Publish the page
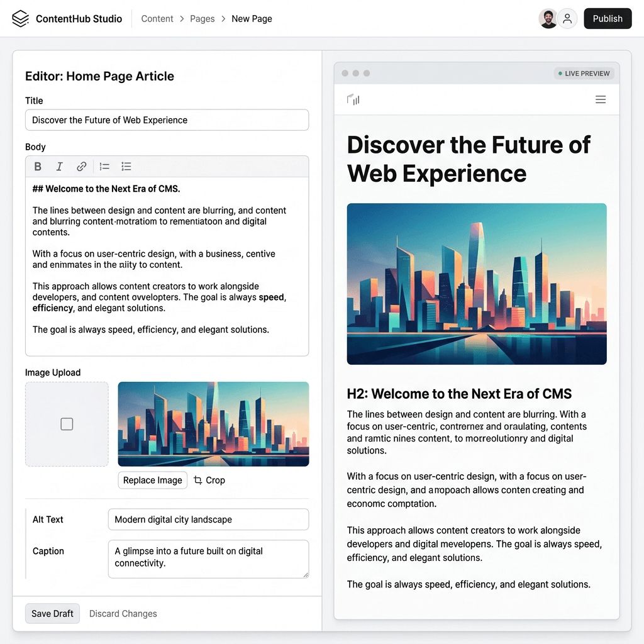The image size is (644, 644). point(608,18)
